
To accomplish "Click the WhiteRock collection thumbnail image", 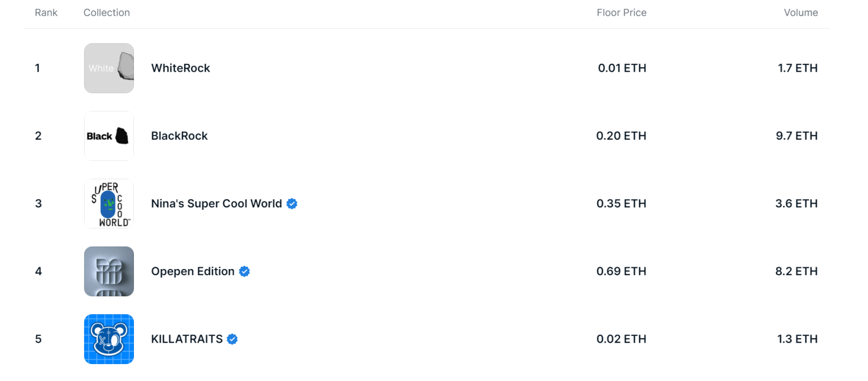I will click(108, 68).
